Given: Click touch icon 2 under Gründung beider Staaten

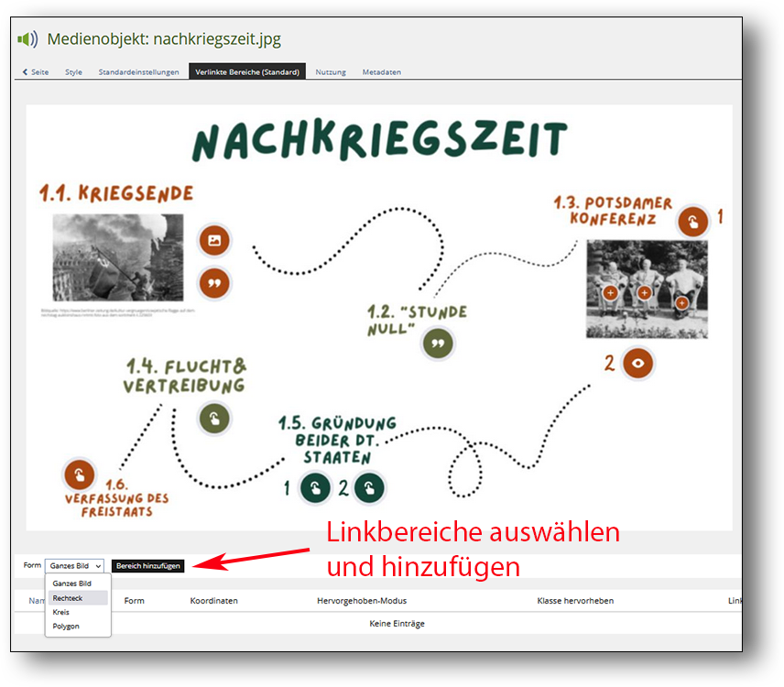Looking at the screenshot, I should click(x=369, y=487).
